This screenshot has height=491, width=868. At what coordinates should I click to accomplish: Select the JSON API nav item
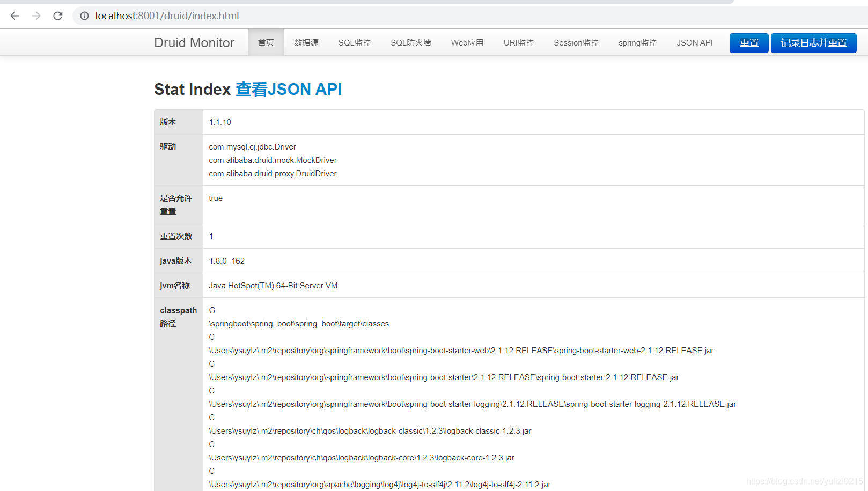(x=694, y=43)
